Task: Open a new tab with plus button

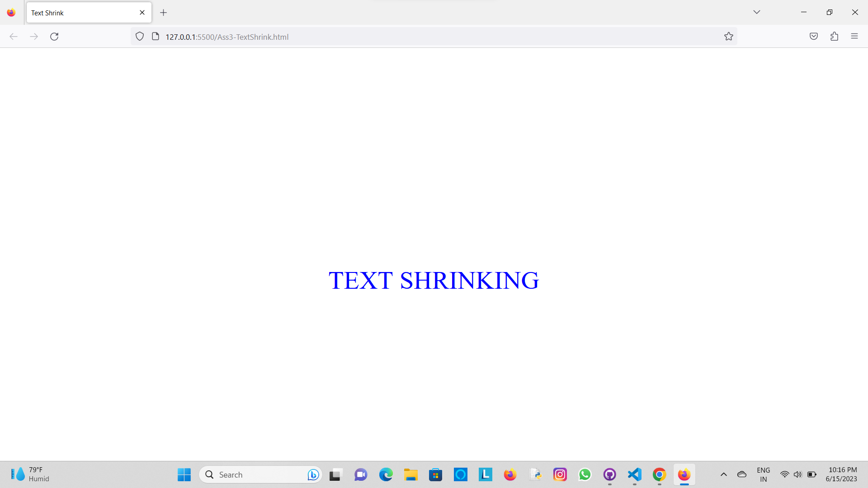Action: [x=164, y=13]
